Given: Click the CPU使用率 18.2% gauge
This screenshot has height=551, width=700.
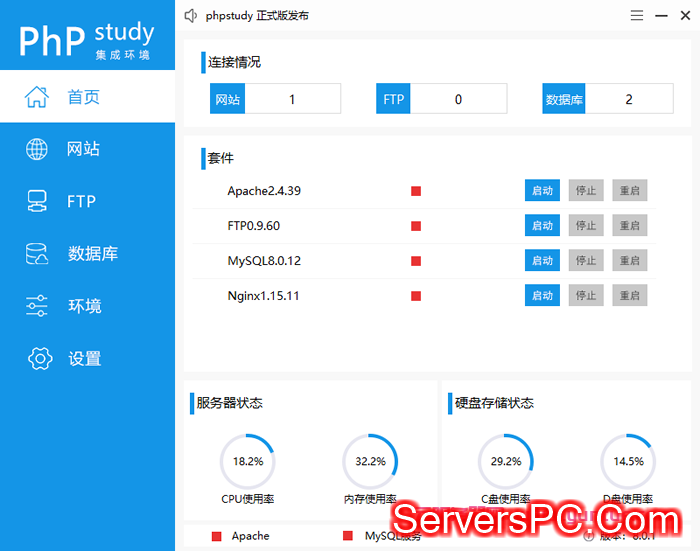Looking at the screenshot, I should pyautogui.click(x=247, y=461).
